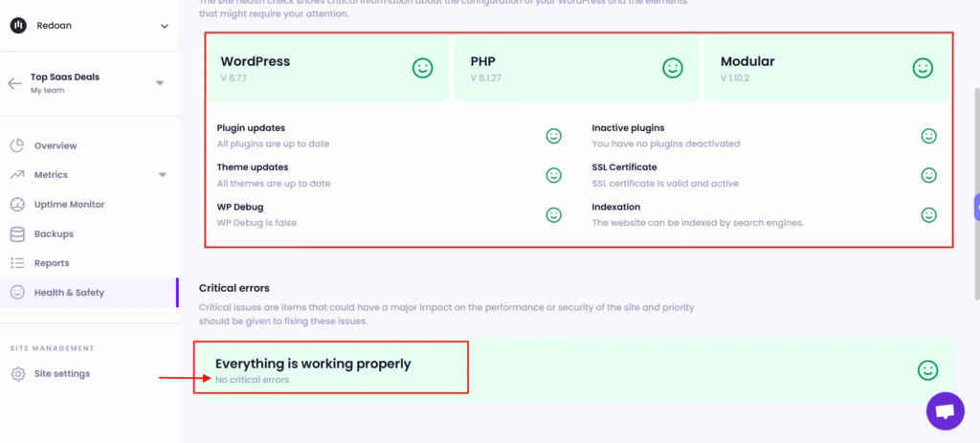Click the Reports list icon
Viewport: 980px width, 443px height.
[x=16, y=263]
